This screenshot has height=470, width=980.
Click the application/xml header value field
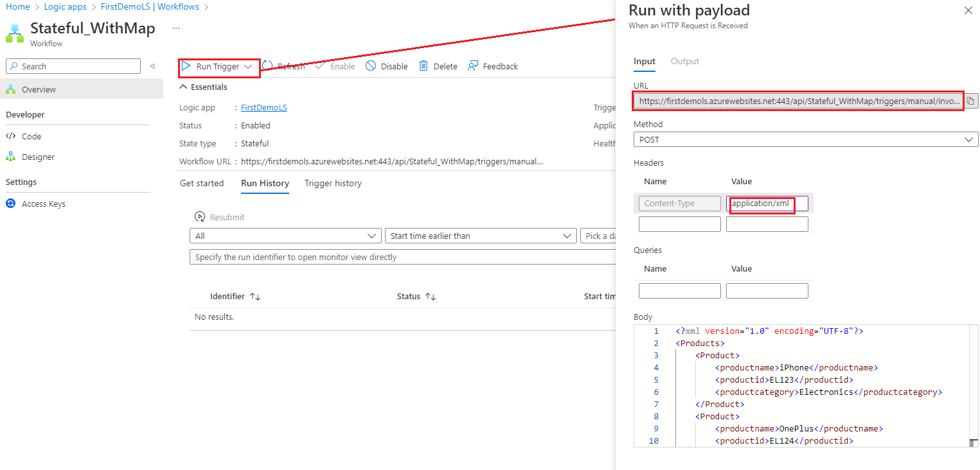coord(767,204)
